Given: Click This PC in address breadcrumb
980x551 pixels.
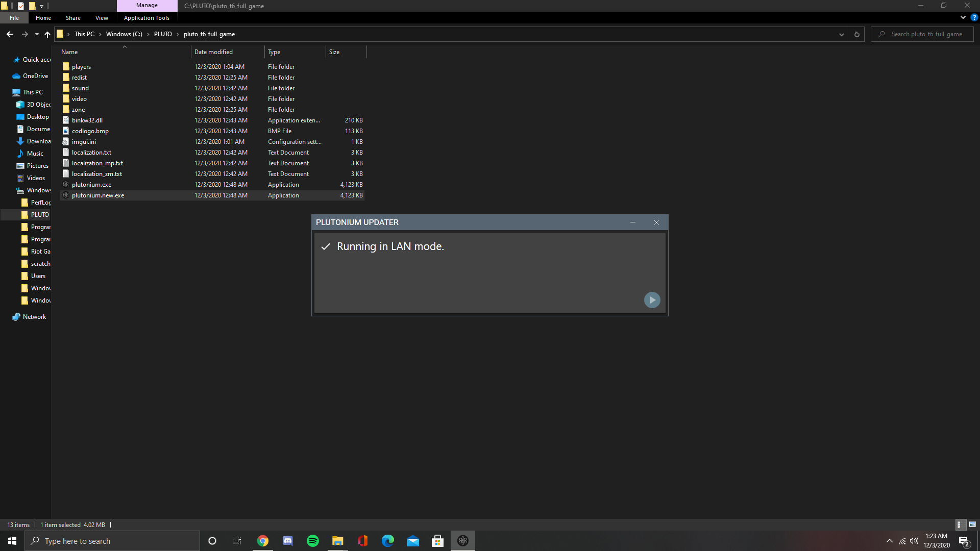Looking at the screenshot, I should coord(84,34).
